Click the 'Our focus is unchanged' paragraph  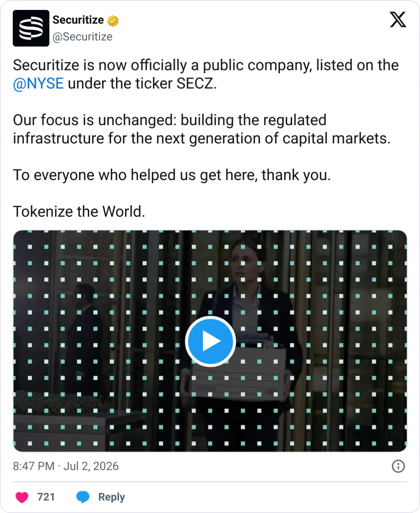(202, 129)
